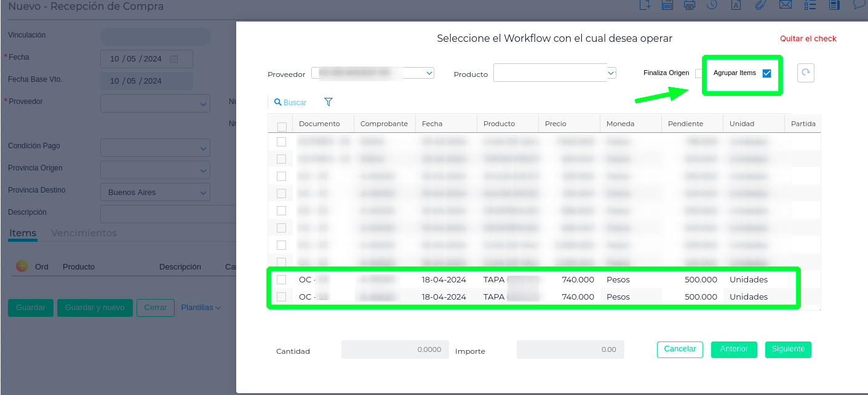This screenshot has height=395, width=868.
Task: Open the Proveedor dropdown in Recepción de Compra form
Action: pyautogui.click(x=155, y=103)
